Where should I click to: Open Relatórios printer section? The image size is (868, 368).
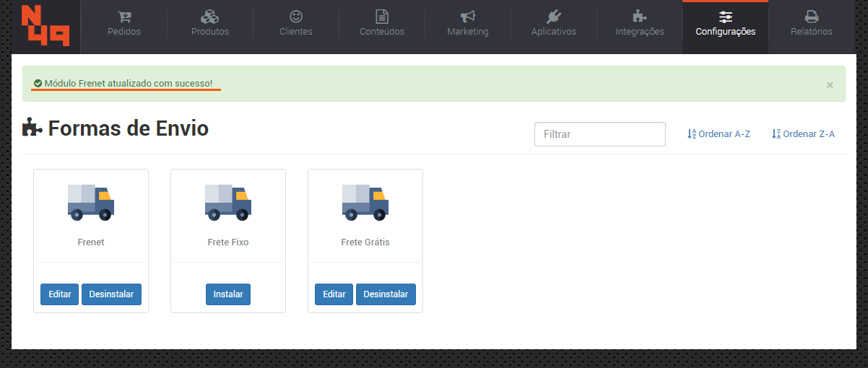pos(811,24)
